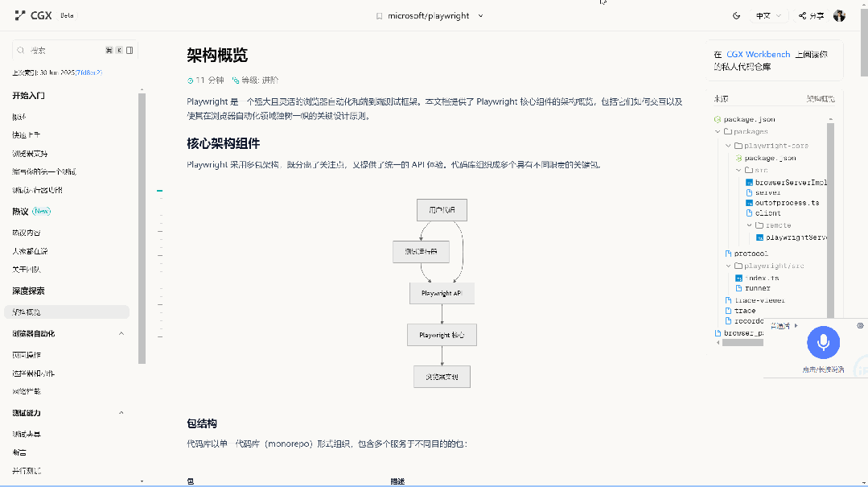Toggle the sidebar panel icon
868x487 pixels.
pyautogui.click(x=130, y=51)
